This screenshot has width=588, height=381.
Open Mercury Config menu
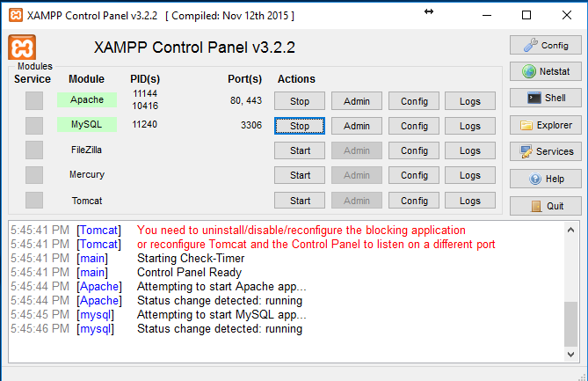tap(414, 175)
